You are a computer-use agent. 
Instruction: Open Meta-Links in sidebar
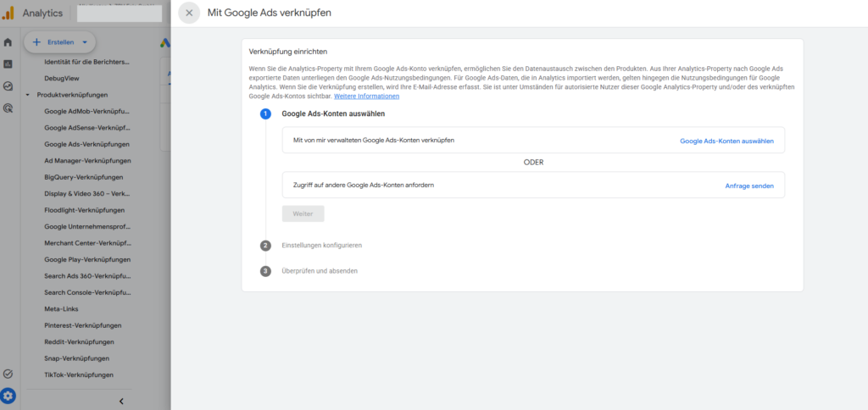pos(61,308)
